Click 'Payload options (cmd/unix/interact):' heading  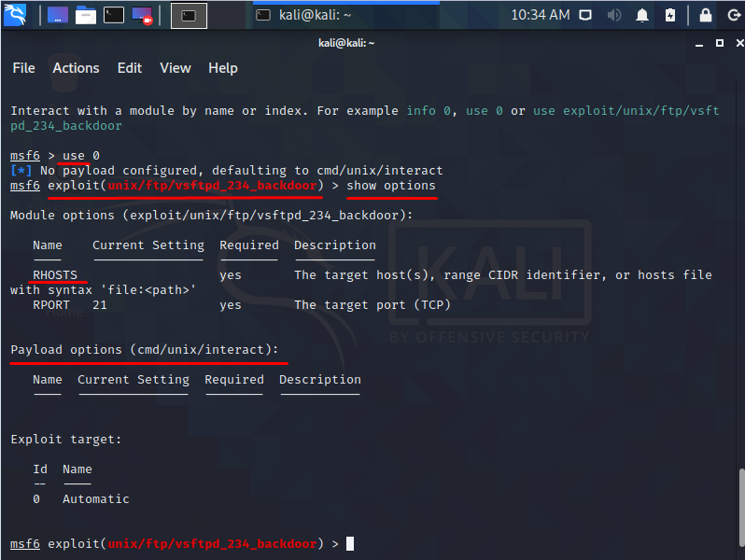tap(145, 350)
